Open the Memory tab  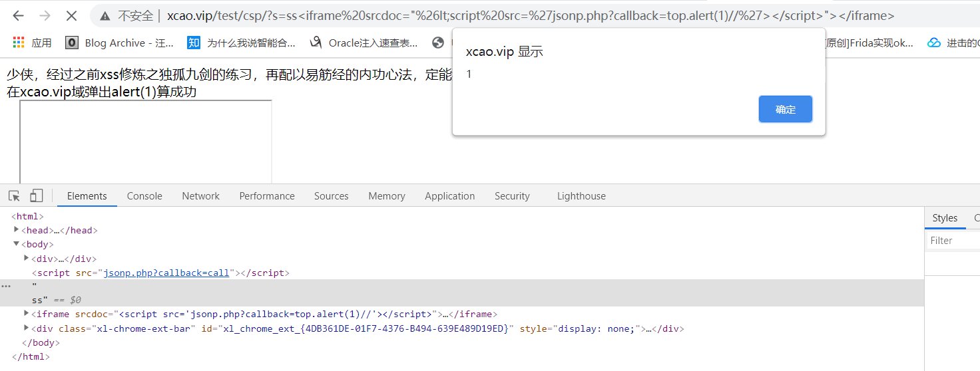(x=387, y=196)
